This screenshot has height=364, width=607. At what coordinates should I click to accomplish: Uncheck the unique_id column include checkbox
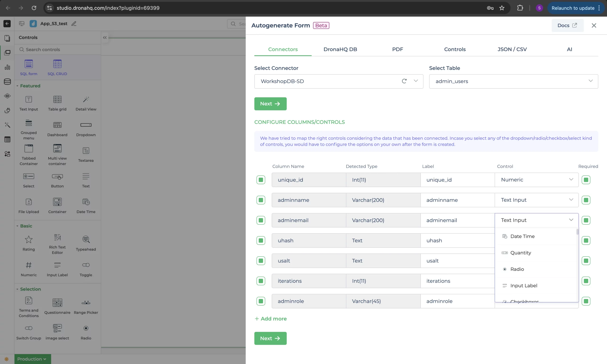[x=261, y=180]
